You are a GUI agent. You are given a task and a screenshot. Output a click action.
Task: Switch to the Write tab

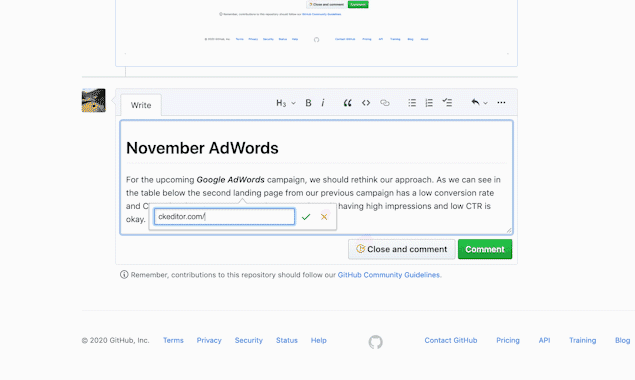point(141,105)
